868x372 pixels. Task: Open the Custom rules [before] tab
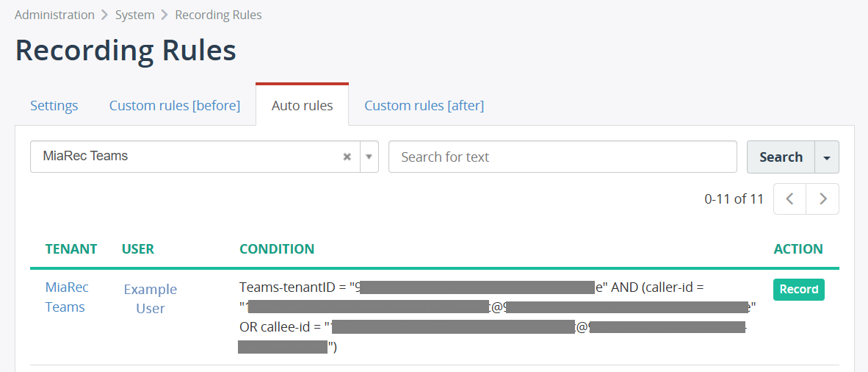pos(175,106)
